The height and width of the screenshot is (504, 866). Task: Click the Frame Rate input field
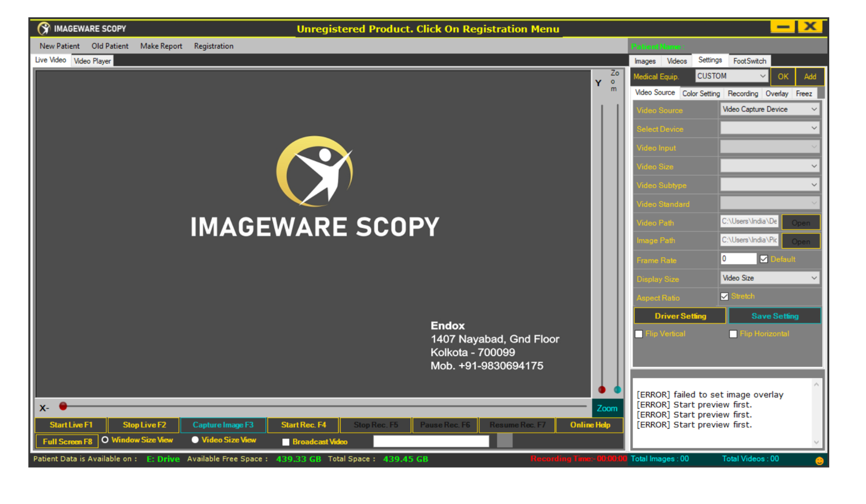738,258
